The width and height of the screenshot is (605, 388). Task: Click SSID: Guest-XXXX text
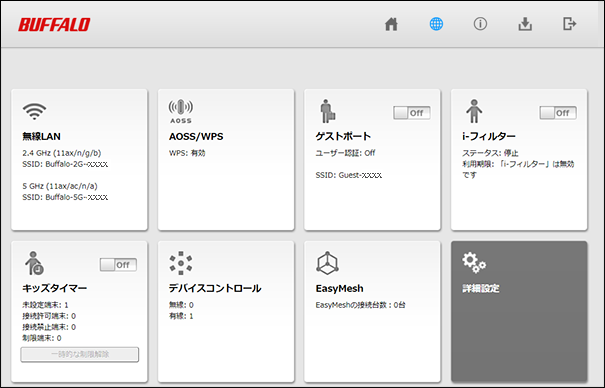click(x=349, y=175)
